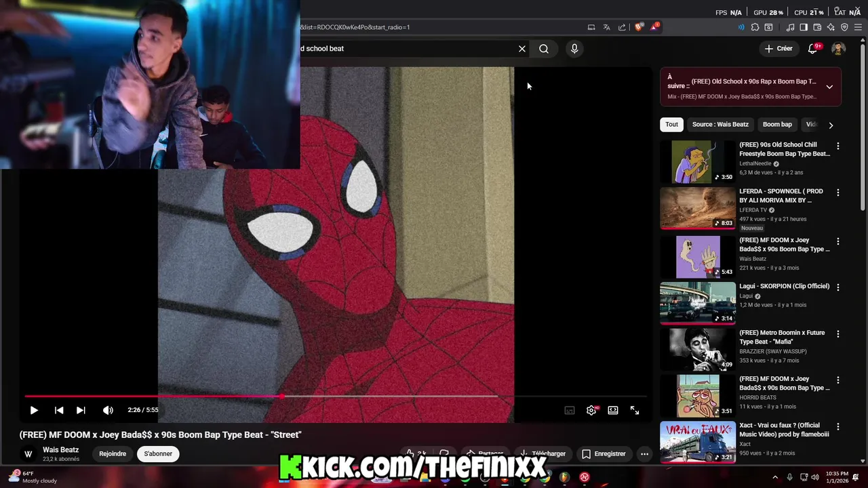The width and height of the screenshot is (868, 488).
Task: Open more actions three-dot button under video
Action: (x=645, y=454)
